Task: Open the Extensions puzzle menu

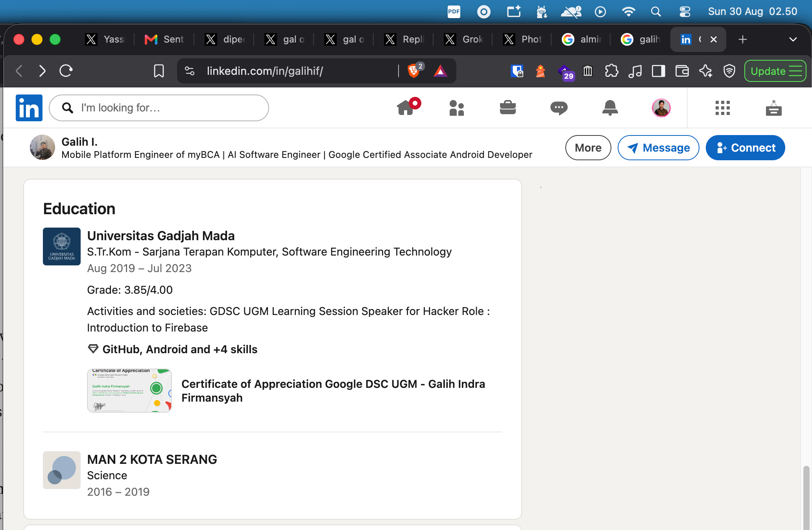Action: point(611,71)
